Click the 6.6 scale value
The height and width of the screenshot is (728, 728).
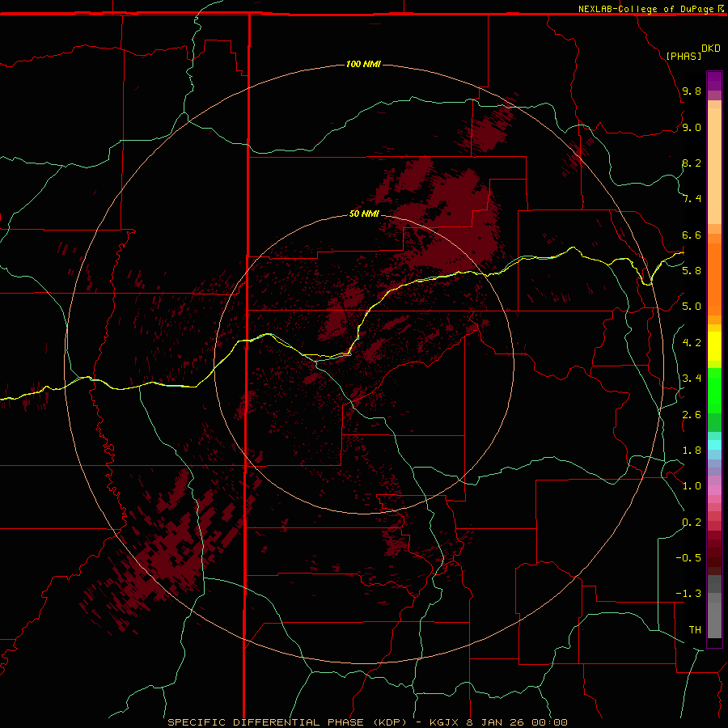click(692, 235)
